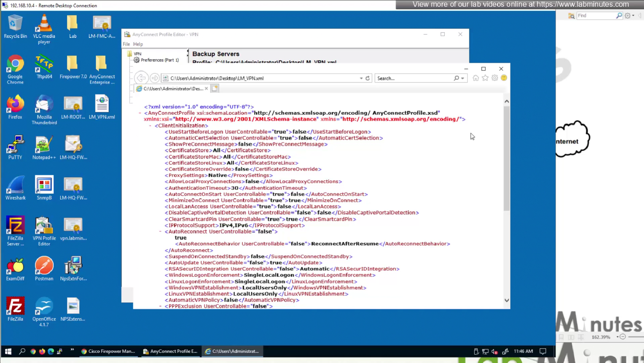Open the File menu in Profile Editor

point(126,44)
